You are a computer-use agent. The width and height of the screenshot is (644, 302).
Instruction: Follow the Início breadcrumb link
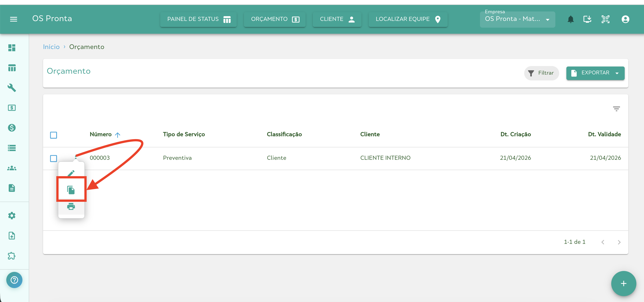click(51, 47)
